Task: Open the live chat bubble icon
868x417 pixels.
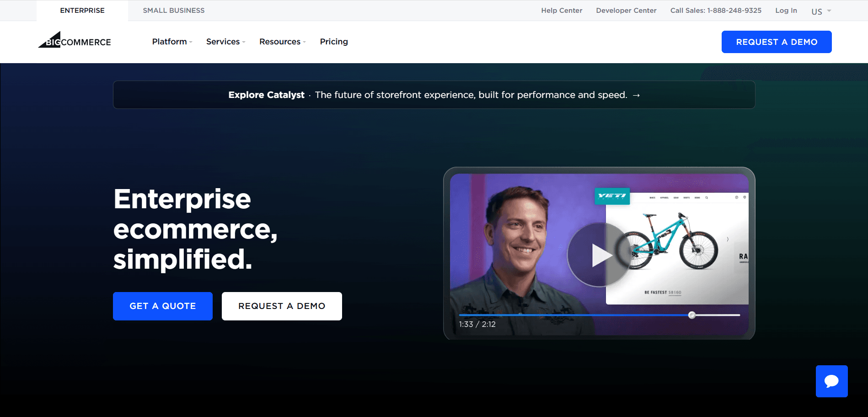Action: pyautogui.click(x=831, y=381)
